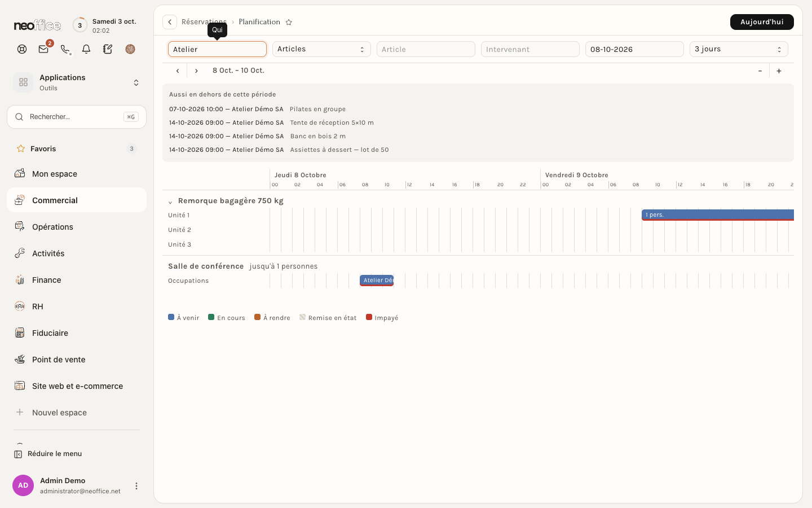Zoom in the timeline with plus
The height and width of the screenshot is (508, 812).
(779, 71)
